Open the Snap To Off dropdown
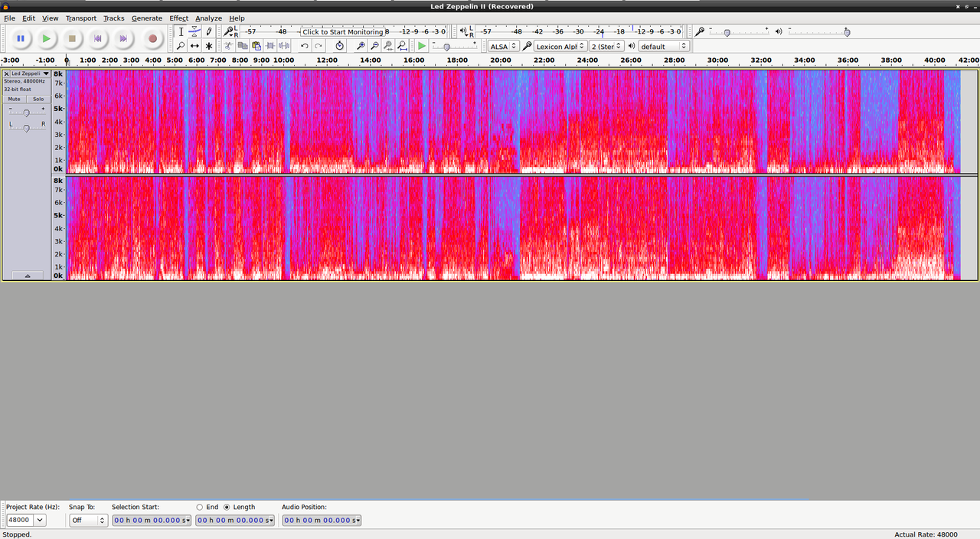 tap(88, 520)
